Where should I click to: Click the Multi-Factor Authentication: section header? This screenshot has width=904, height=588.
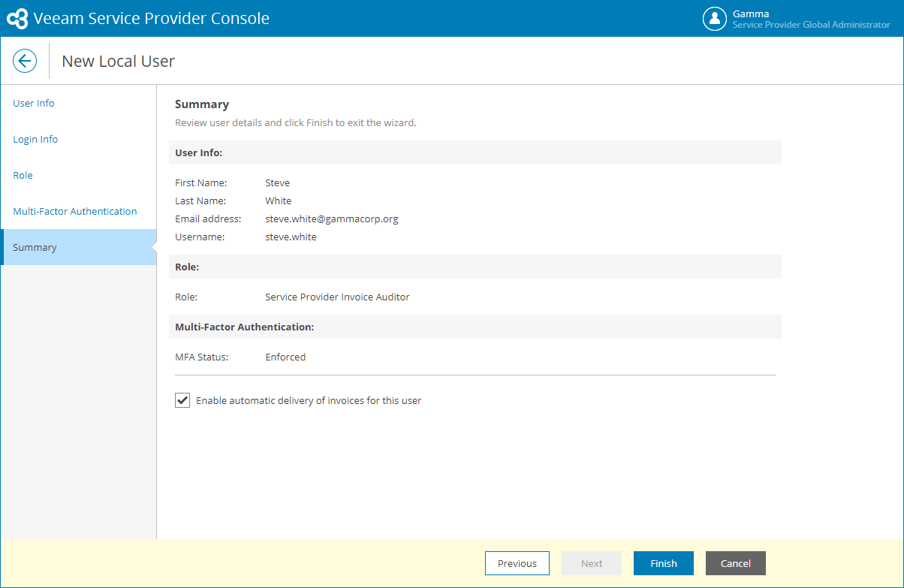(475, 327)
